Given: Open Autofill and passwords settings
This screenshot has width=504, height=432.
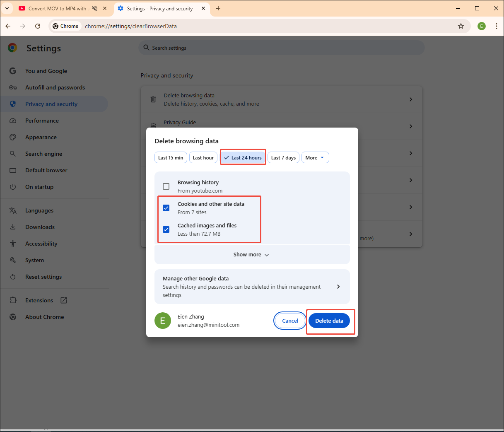Looking at the screenshot, I should click(x=13, y=87).
